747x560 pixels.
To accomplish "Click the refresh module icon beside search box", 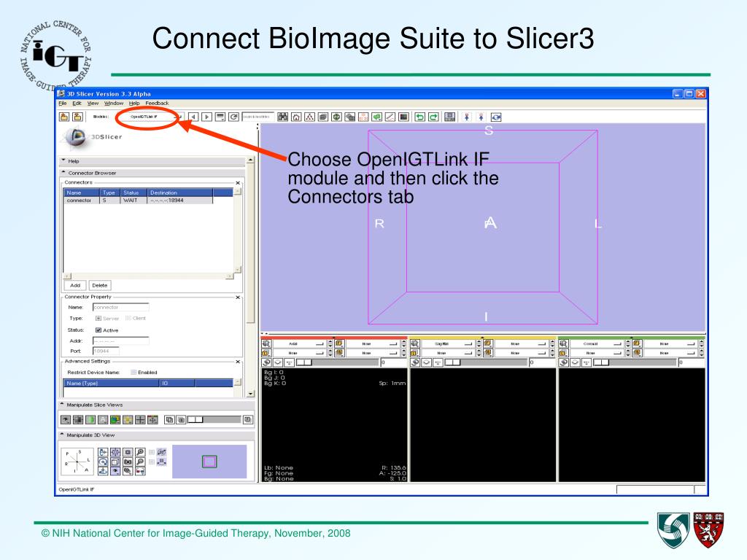I will click(233, 117).
